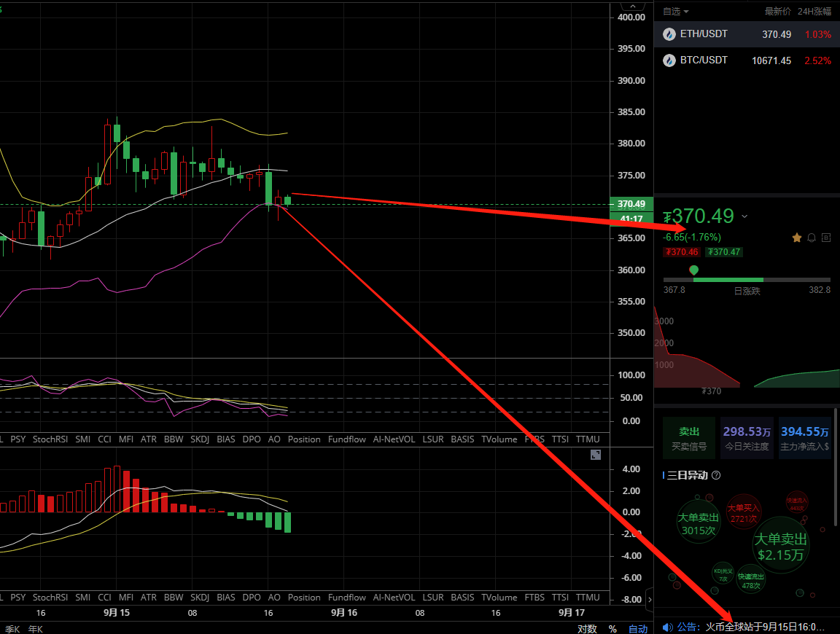Click the right panel vertical scrollbar

click(835, 466)
